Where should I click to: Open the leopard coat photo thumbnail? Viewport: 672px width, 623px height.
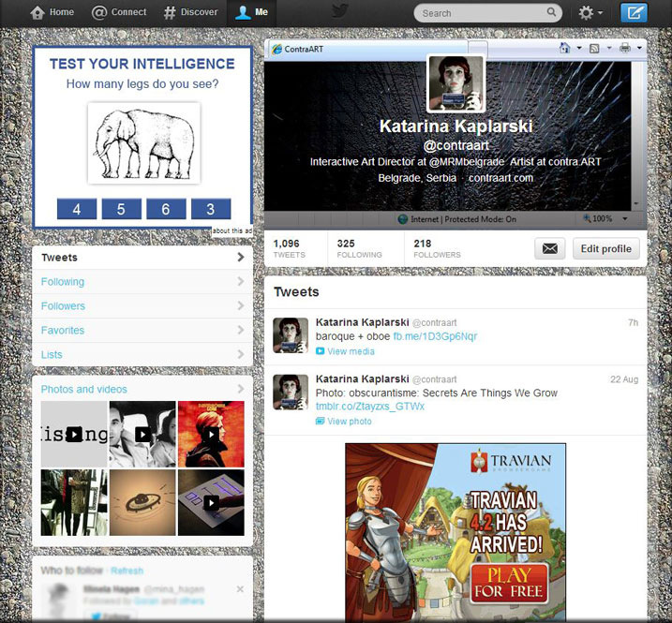(x=74, y=502)
